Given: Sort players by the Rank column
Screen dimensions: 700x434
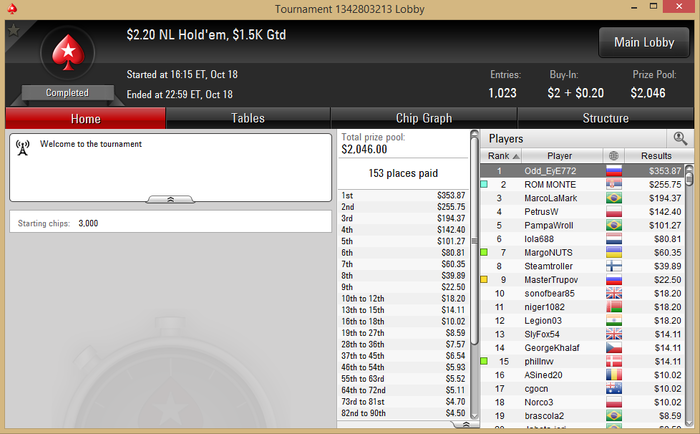Looking at the screenshot, I should click(501, 156).
